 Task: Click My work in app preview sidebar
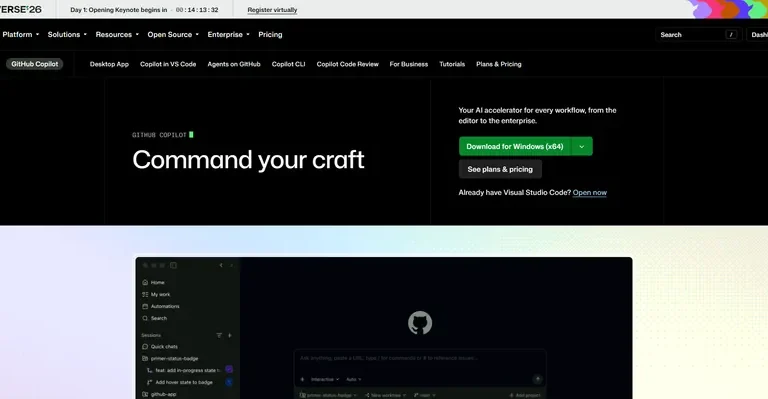(156, 294)
